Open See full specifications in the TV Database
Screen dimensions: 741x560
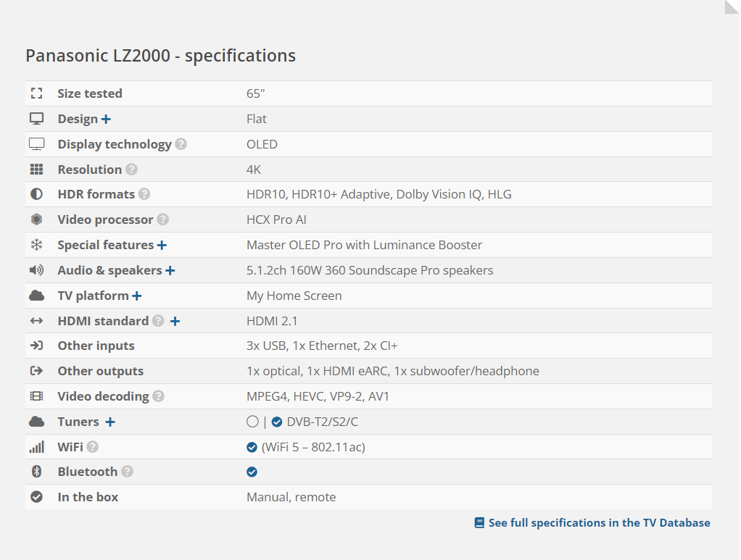[599, 522]
